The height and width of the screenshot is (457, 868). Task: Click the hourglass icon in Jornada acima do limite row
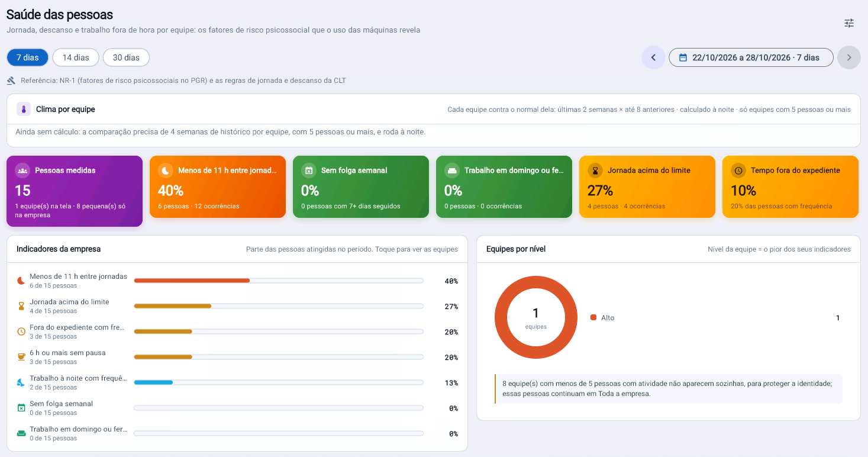pyautogui.click(x=21, y=306)
